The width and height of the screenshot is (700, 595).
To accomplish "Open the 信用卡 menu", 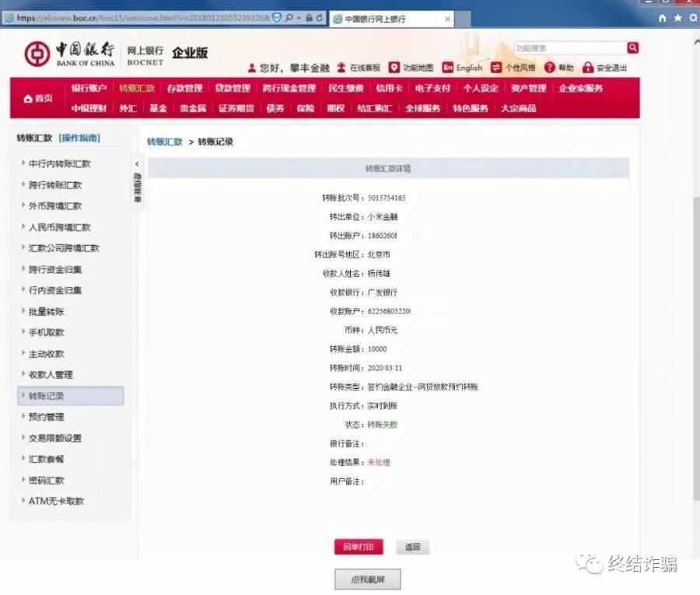I will [390, 89].
